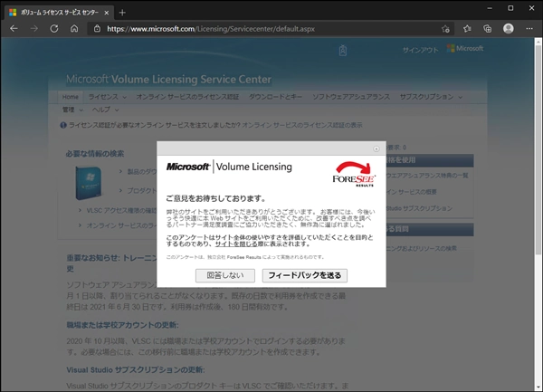Decline survey with 回答しない button
The height and width of the screenshot is (392, 543).
(x=225, y=275)
